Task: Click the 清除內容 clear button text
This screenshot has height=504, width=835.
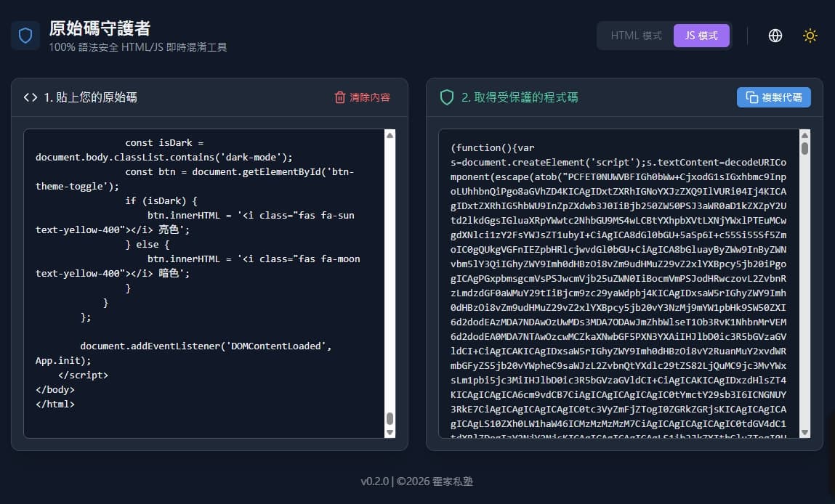Action: [370, 97]
